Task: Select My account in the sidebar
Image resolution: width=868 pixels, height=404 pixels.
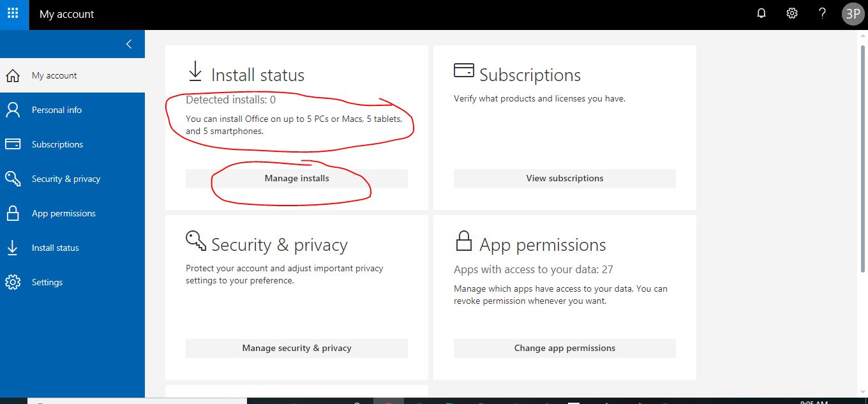Action: click(72, 75)
